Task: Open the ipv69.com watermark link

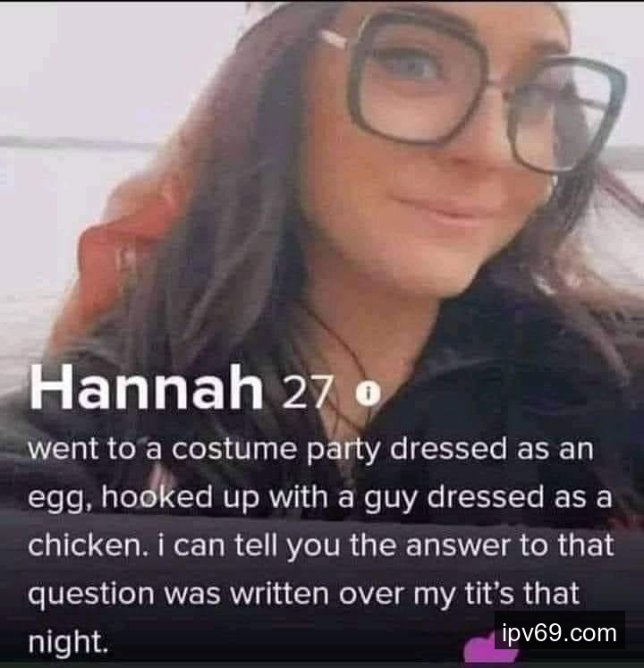Action: point(559,633)
